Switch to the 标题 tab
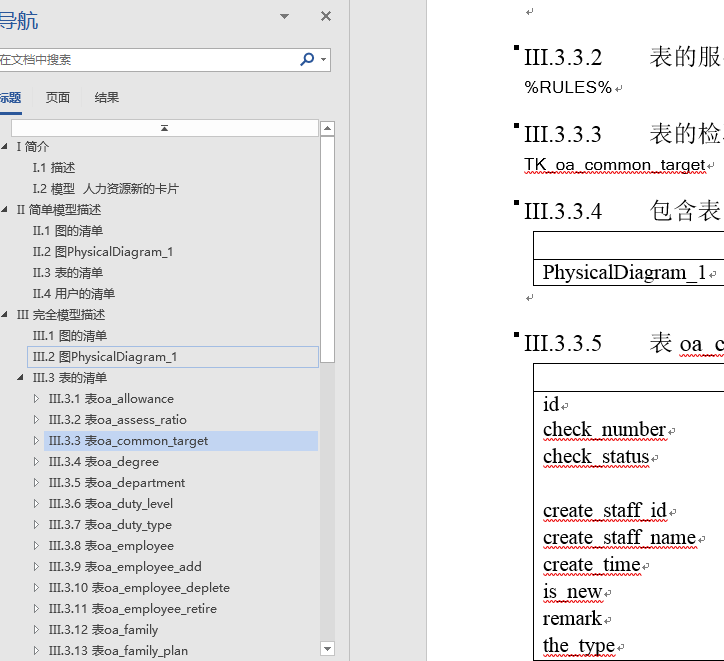The height and width of the screenshot is (661, 724). tap(10, 97)
